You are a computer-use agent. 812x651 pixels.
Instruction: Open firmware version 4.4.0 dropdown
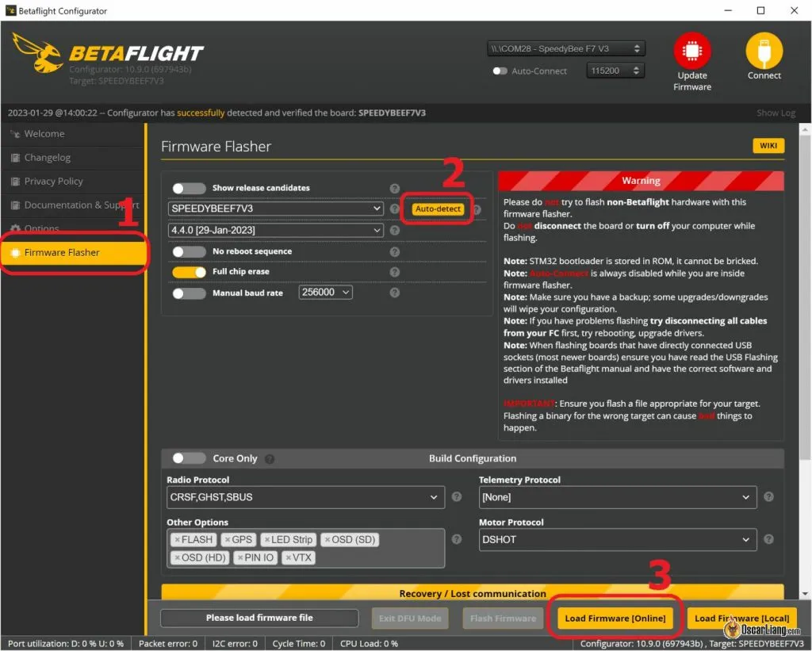pyautogui.click(x=275, y=230)
